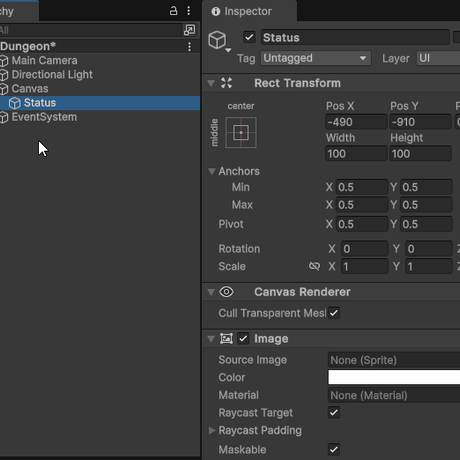This screenshot has width=460, height=460.
Task: Toggle the Raycast Target checkbox
Action: point(334,413)
